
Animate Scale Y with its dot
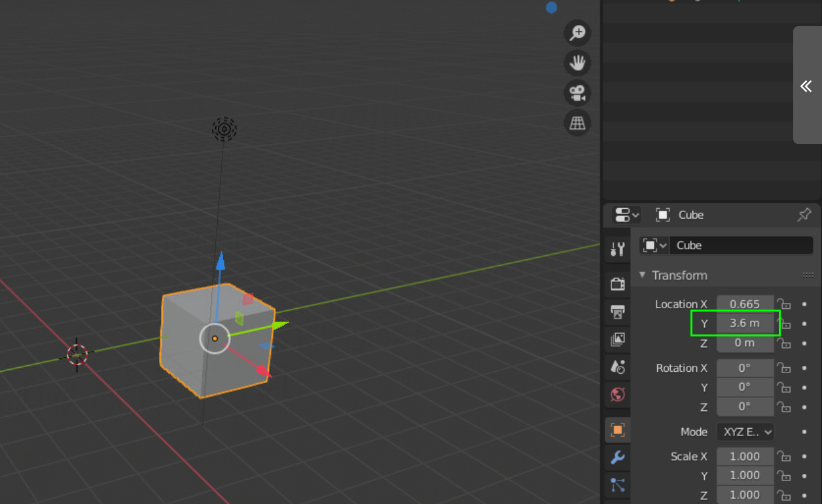point(804,476)
